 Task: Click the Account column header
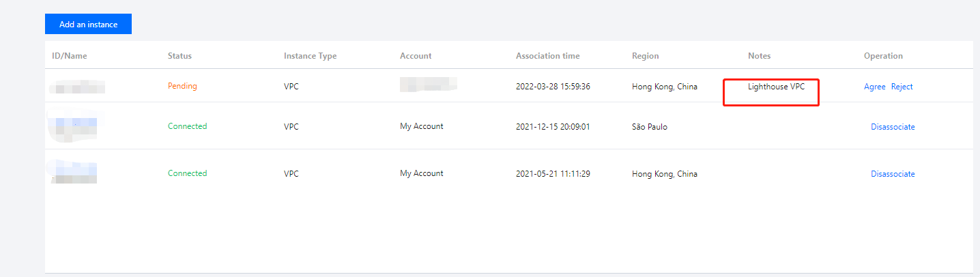point(416,56)
